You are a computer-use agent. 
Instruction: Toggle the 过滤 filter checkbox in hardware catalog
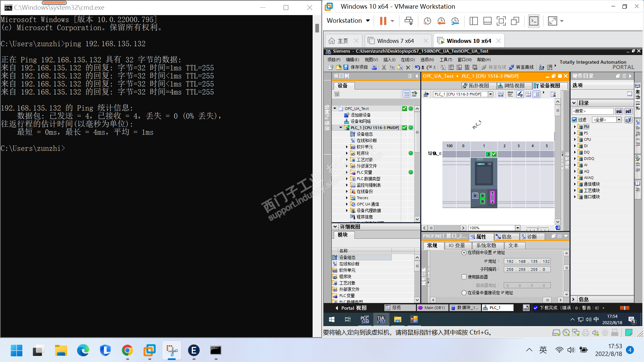click(x=575, y=120)
